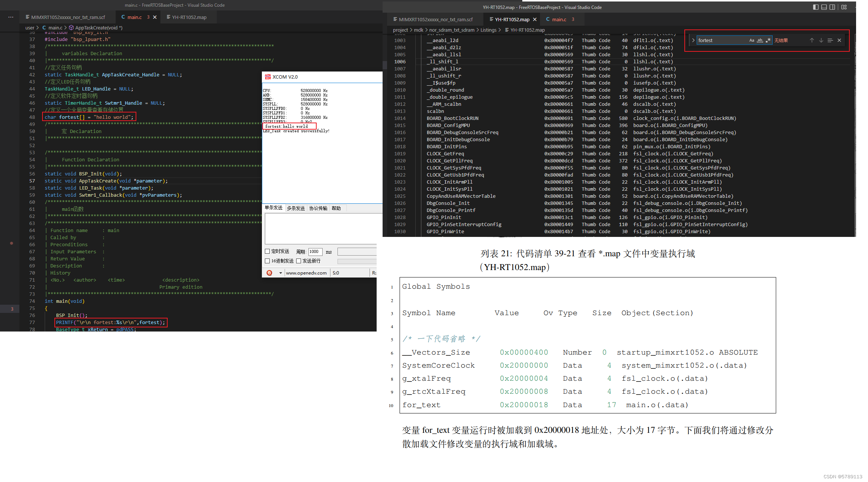Click Listings in the breadcrumb path

pyautogui.click(x=488, y=30)
